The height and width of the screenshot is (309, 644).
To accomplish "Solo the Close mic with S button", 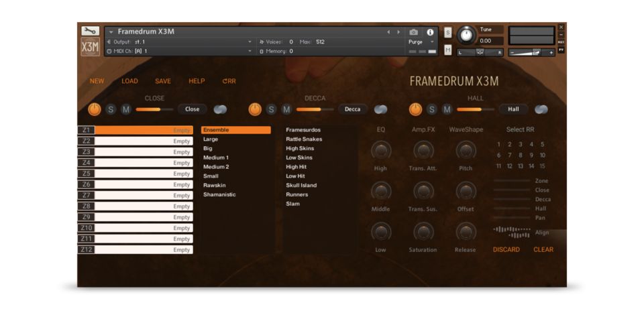I will coord(111,109).
